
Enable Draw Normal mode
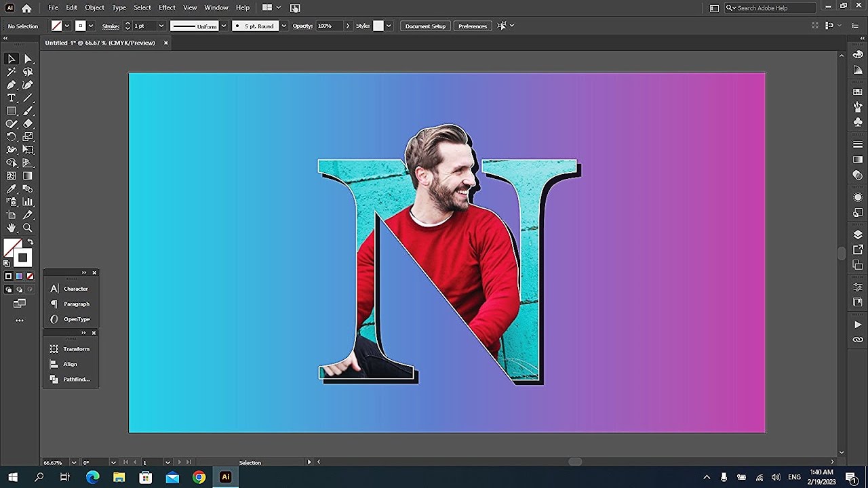click(x=9, y=289)
